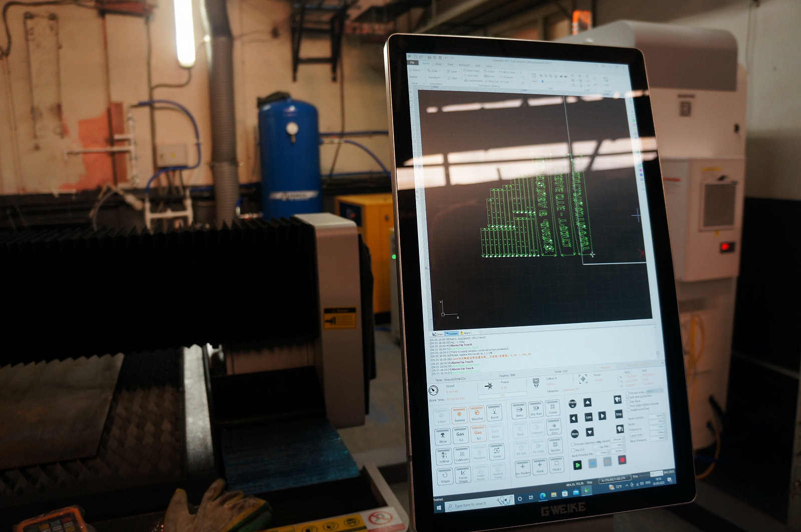801x532 pixels.
Task: Click the Focus Origin button
Action: click(463, 475)
